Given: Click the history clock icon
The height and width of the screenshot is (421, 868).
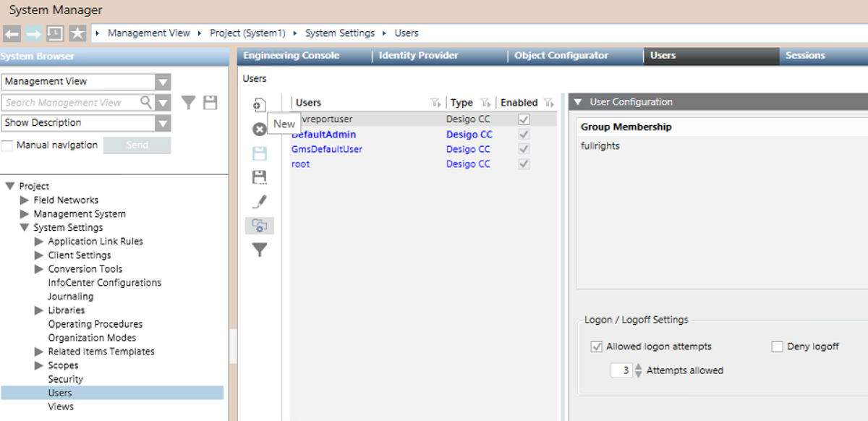Looking at the screenshot, I should pyautogui.click(x=55, y=33).
